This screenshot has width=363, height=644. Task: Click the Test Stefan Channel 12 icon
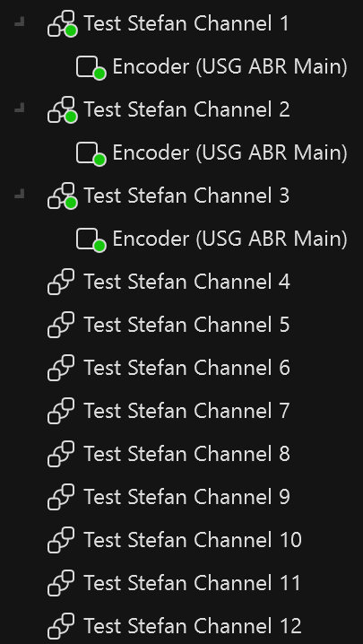click(61, 626)
